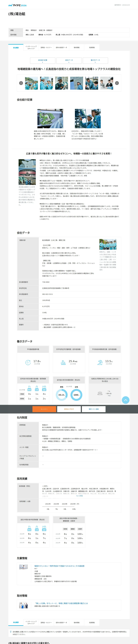The height and width of the screenshot is (644, 138).
Task: Click the 検討リスト登録 button
Action: pyautogui.click(x=94, y=409)
